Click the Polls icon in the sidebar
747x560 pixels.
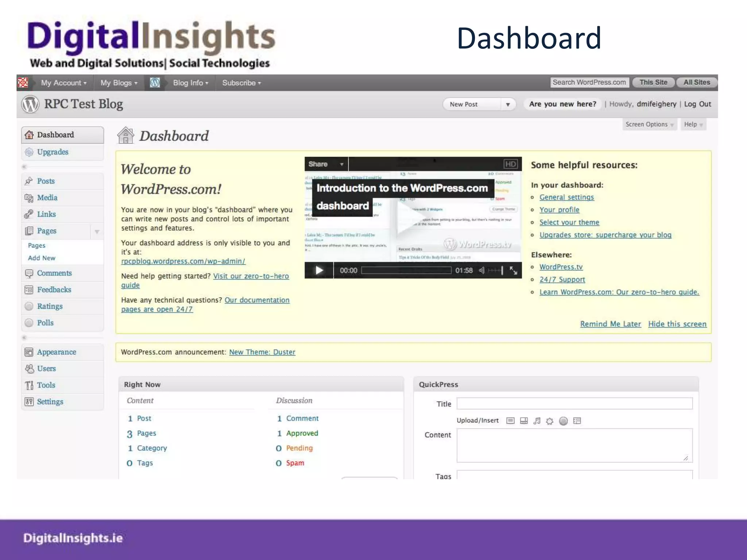click(29, 323)
